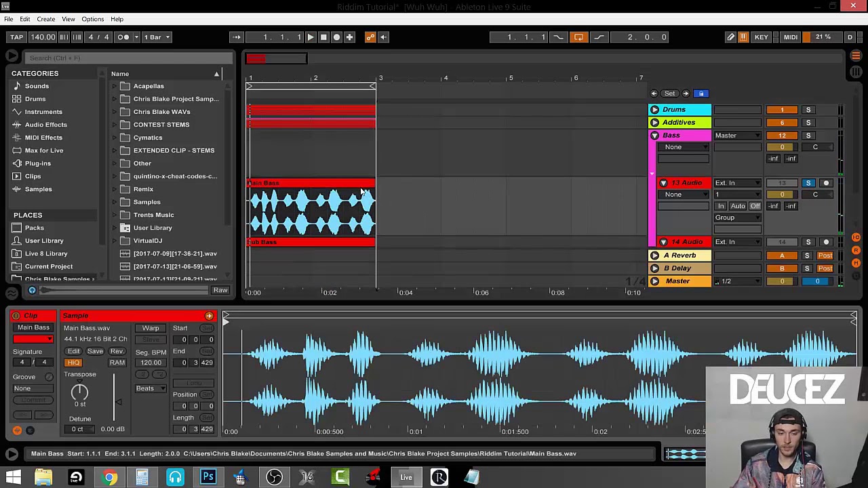The width and height of the screenshot is (868, 488).
Task: Arm the 14 Audio track for recording
Action: pos(826,242)
